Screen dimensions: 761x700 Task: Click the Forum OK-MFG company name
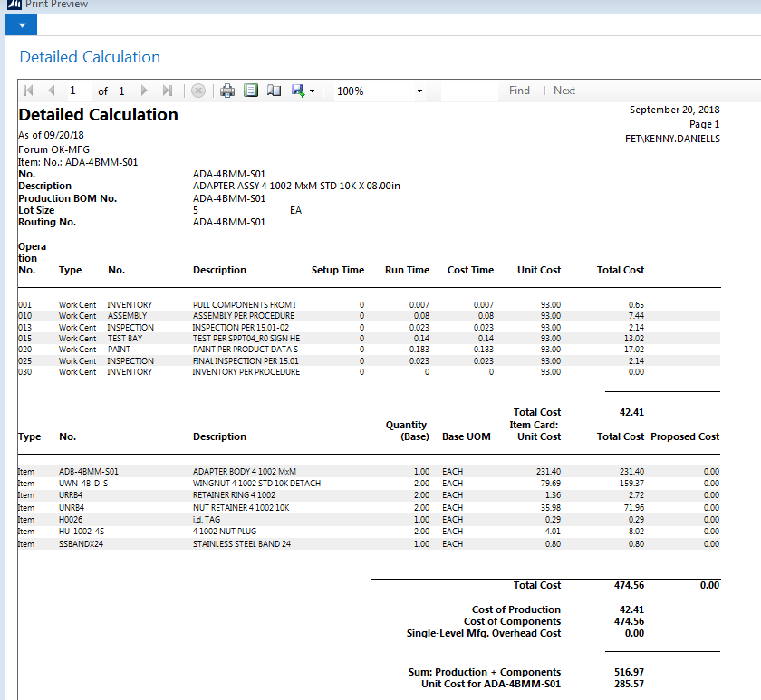click(x=53, y=150)
